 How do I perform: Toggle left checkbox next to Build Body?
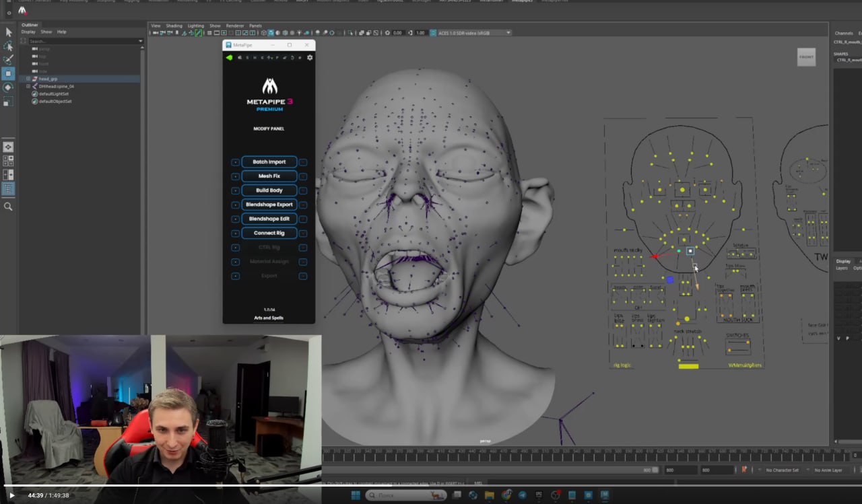(x=235, y=190)
